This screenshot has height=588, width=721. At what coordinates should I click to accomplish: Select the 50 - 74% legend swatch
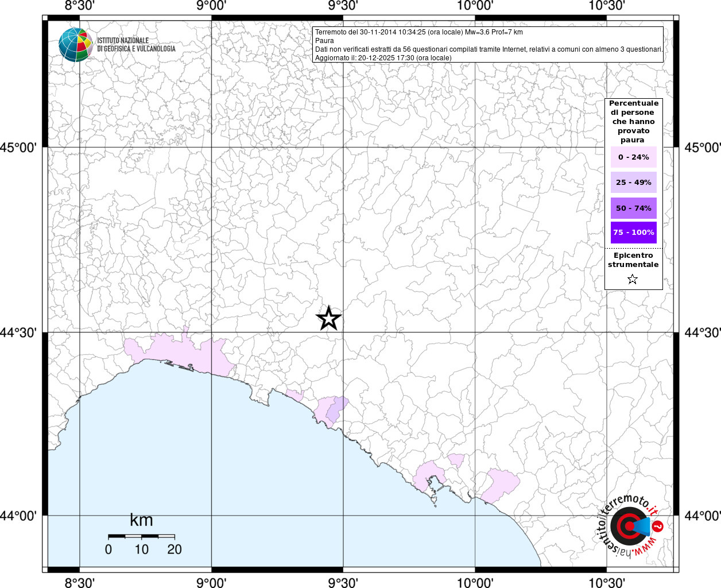pos(633,208)
